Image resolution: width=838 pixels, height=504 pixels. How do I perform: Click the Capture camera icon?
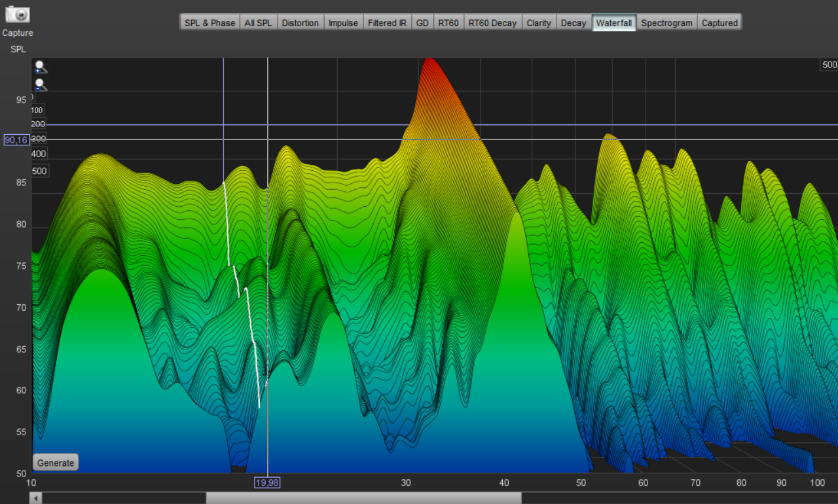click(x=18, y=14)
